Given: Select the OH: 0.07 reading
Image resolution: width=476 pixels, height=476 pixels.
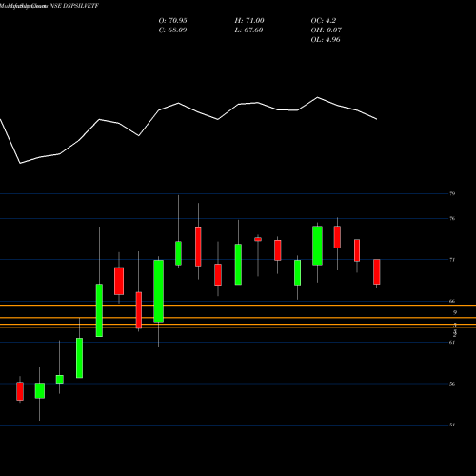Looking at the screenshot, I should pyautogui.click(x=327, y=30).
